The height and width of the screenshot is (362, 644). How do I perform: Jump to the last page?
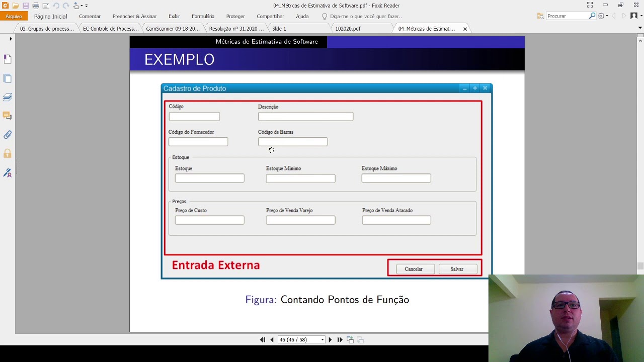click(340, 340)
